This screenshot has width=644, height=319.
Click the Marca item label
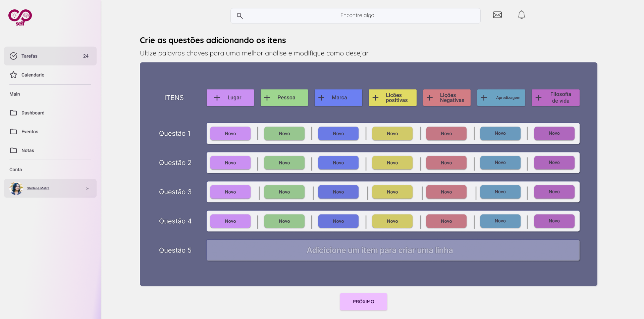[x=339, y=98]
